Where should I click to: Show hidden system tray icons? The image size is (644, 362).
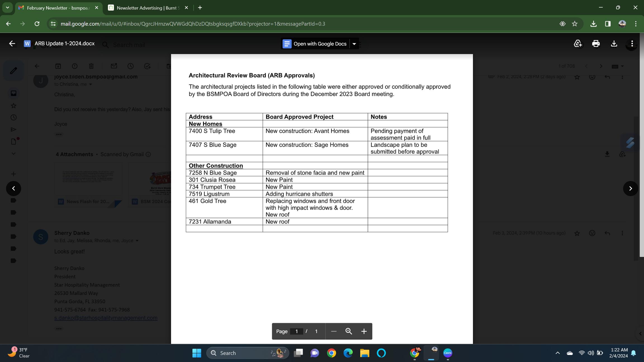point(557,353)
